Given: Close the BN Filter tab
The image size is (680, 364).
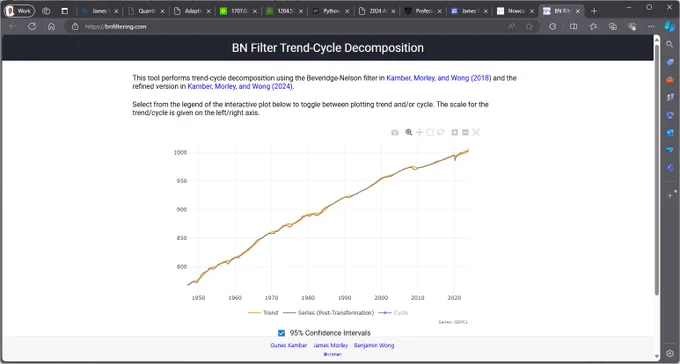Looking at the screenshot, I should click(578, 11).
